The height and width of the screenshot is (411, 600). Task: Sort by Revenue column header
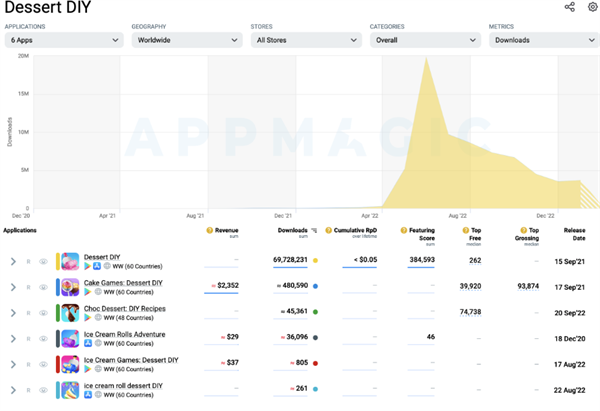[x=227, y=230]
